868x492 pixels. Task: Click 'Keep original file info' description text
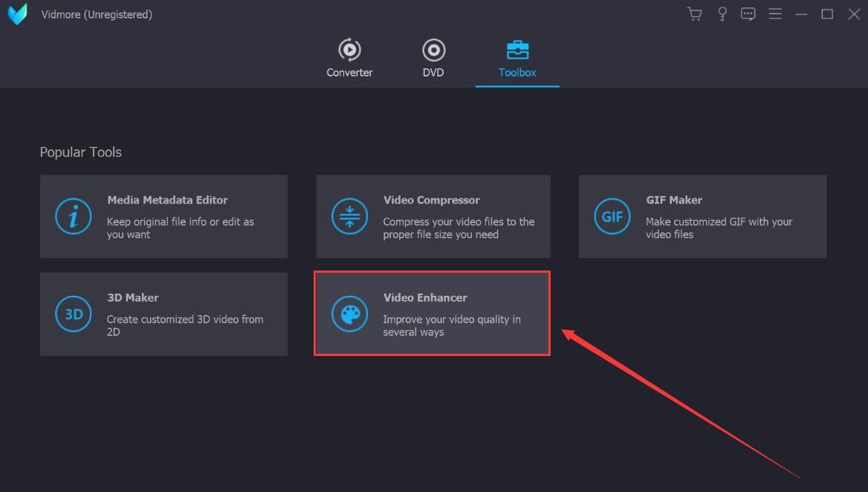point(181,228)
